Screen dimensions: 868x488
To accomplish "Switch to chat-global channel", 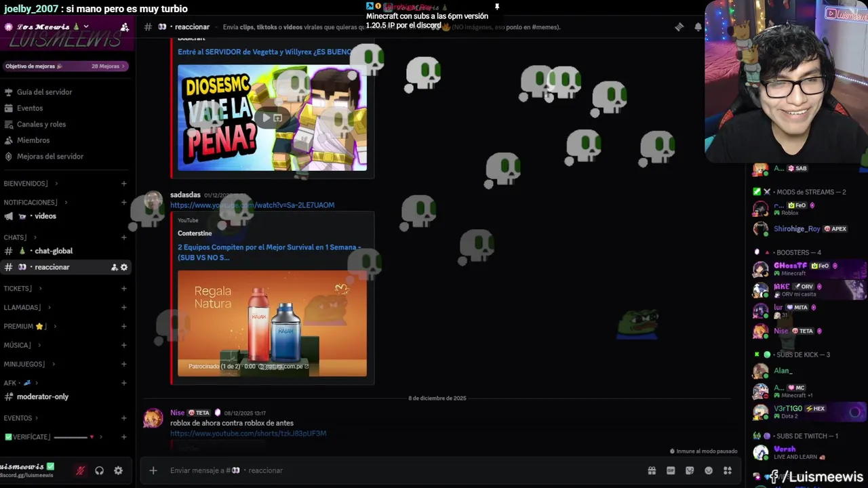I will pos(65,251).
